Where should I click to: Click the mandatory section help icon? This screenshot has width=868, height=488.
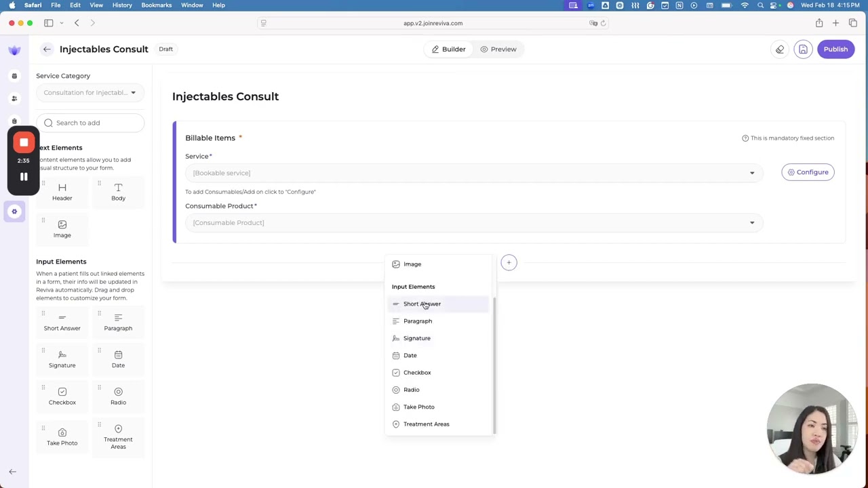[x=745, y=138]
